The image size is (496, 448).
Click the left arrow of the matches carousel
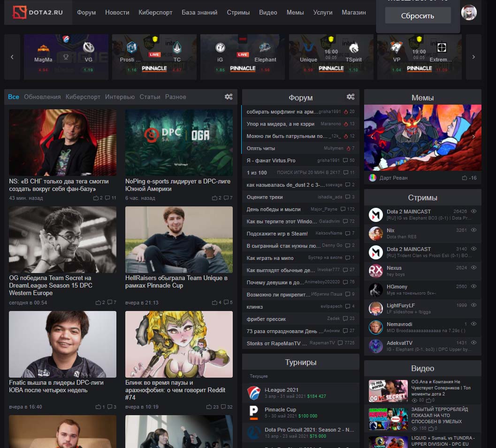pos(12,57)
